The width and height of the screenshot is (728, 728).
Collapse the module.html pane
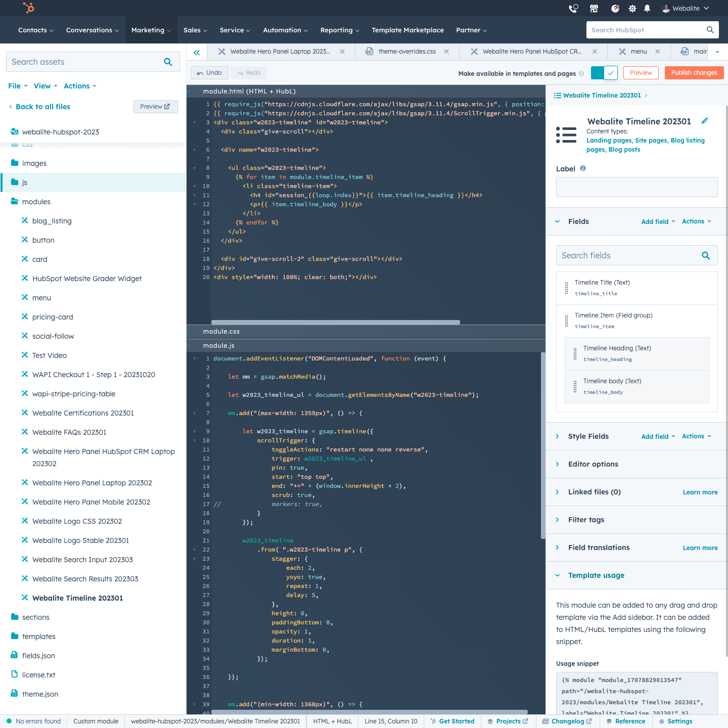click(x=189, y=92)
